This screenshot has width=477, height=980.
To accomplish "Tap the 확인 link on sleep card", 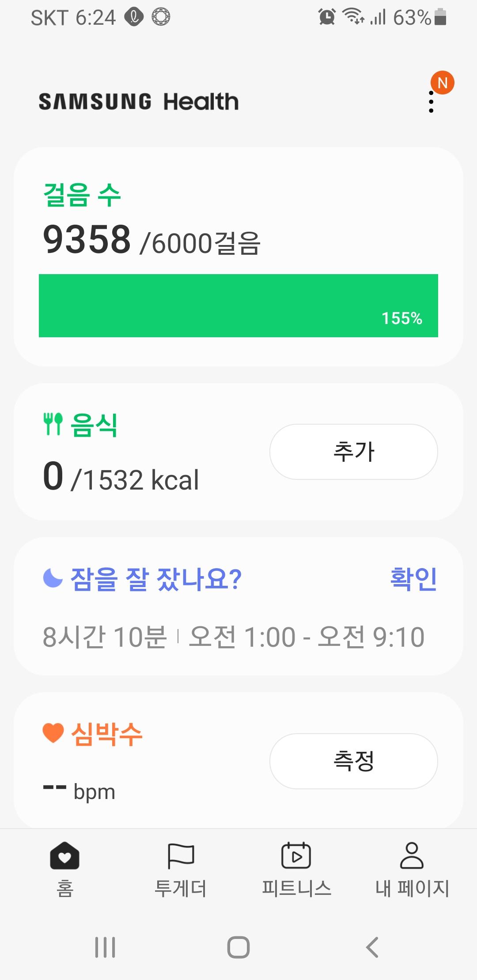I will point(413,579).
